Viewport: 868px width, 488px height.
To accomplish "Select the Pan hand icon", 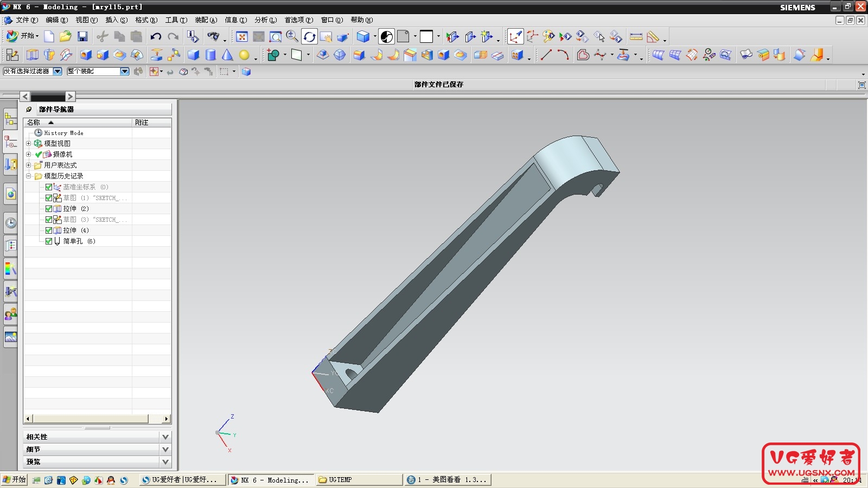I will pos(326,36).
